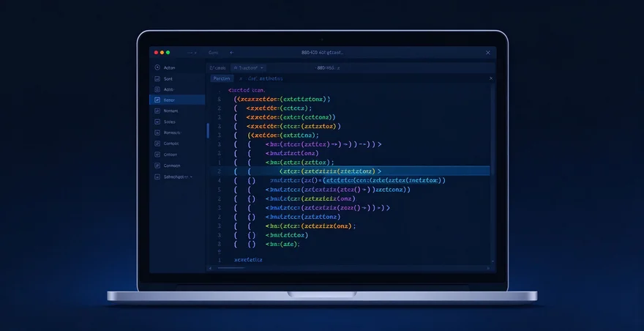Viewport: 644px width, 331px height.
Task: Click the highlighted code line in editor
Action: click(350, 171)
